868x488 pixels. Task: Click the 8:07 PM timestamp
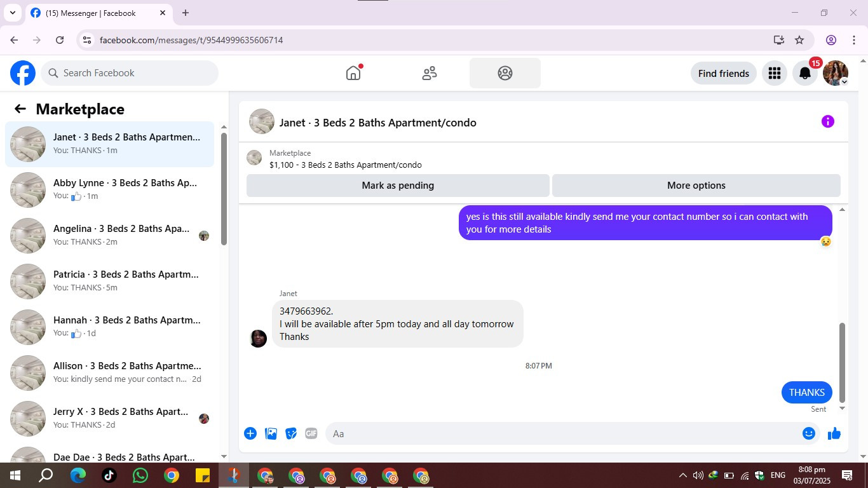[x=538, y=366]
